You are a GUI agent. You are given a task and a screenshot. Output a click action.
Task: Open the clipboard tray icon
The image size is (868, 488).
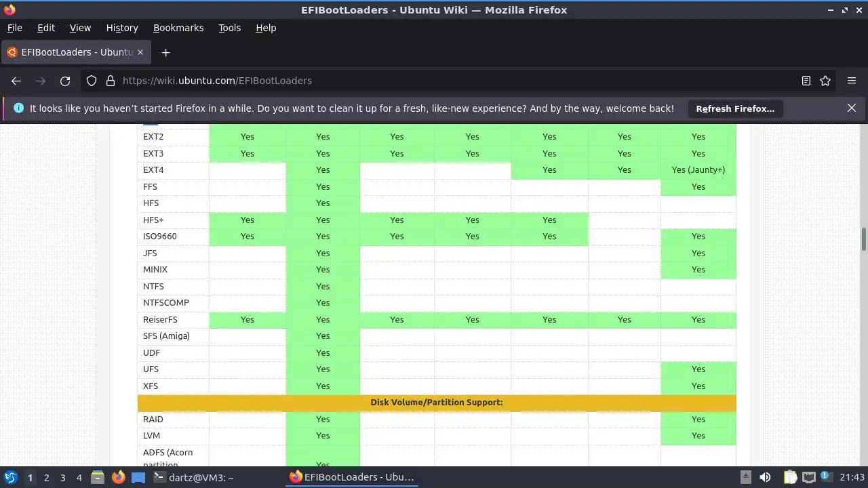click(x=790, y=477)
